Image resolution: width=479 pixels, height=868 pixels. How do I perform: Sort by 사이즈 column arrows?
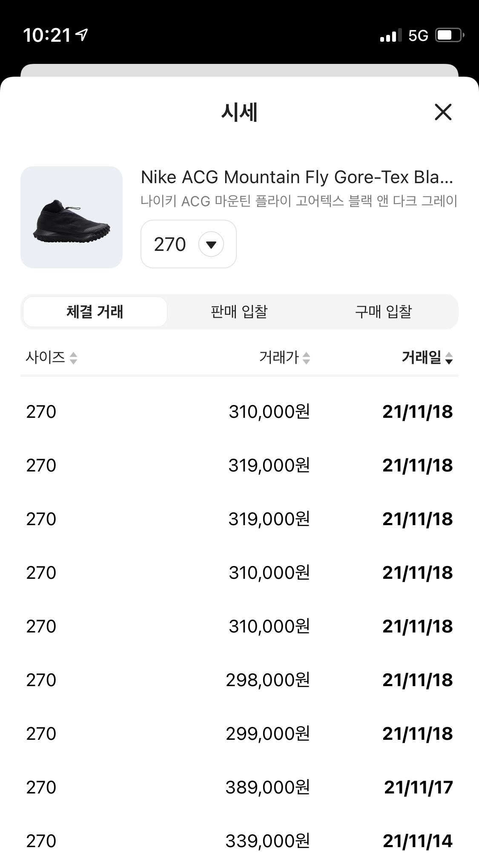(73, 358)
